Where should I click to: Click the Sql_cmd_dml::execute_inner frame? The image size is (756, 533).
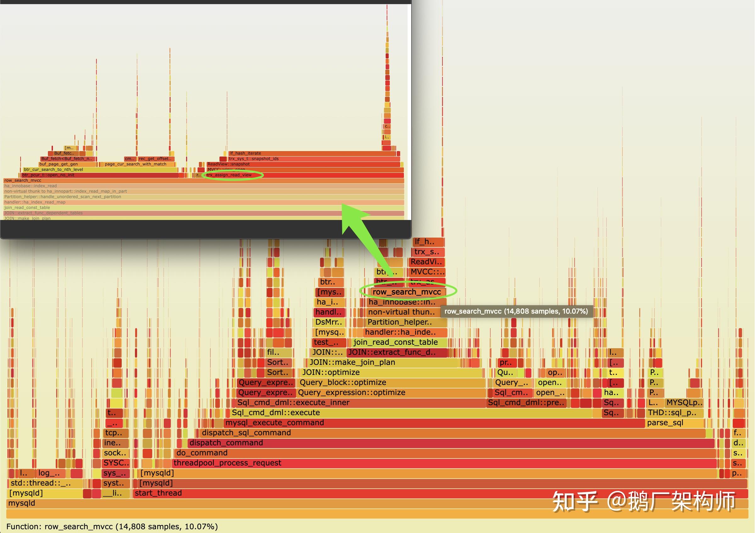[x=359, y=403]
